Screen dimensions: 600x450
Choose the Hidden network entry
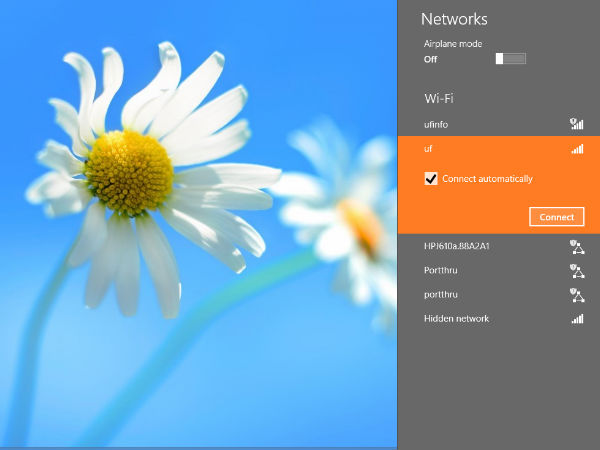point(456,319)
